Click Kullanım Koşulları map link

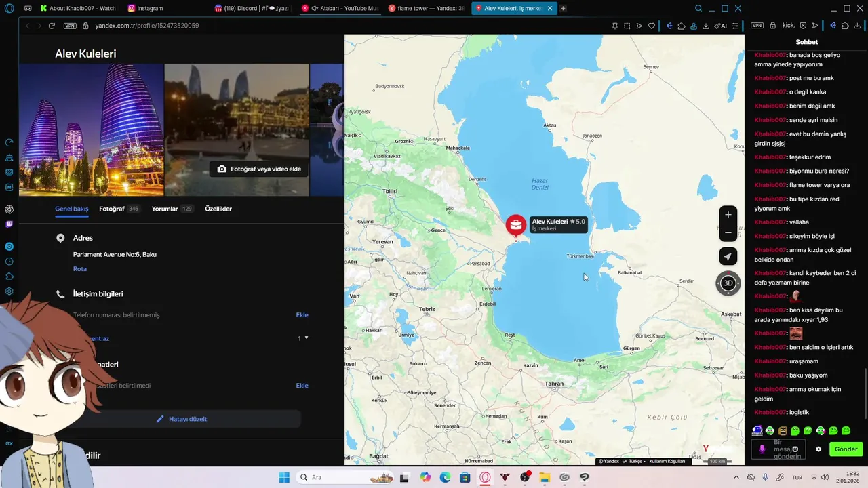(667, 461)
